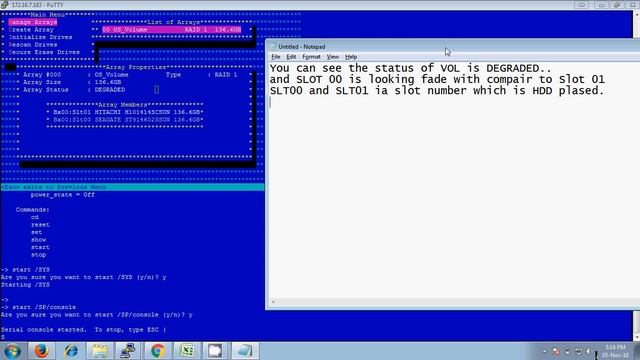Select Create Array in PuTTY Main Menu
Screen dimensions: 640x360
click(31, 30)
